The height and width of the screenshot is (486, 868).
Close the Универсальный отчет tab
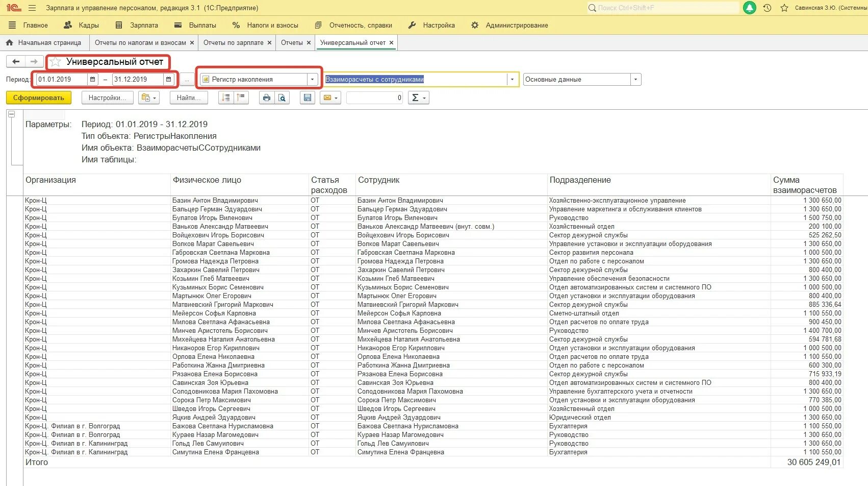(391, 43)
